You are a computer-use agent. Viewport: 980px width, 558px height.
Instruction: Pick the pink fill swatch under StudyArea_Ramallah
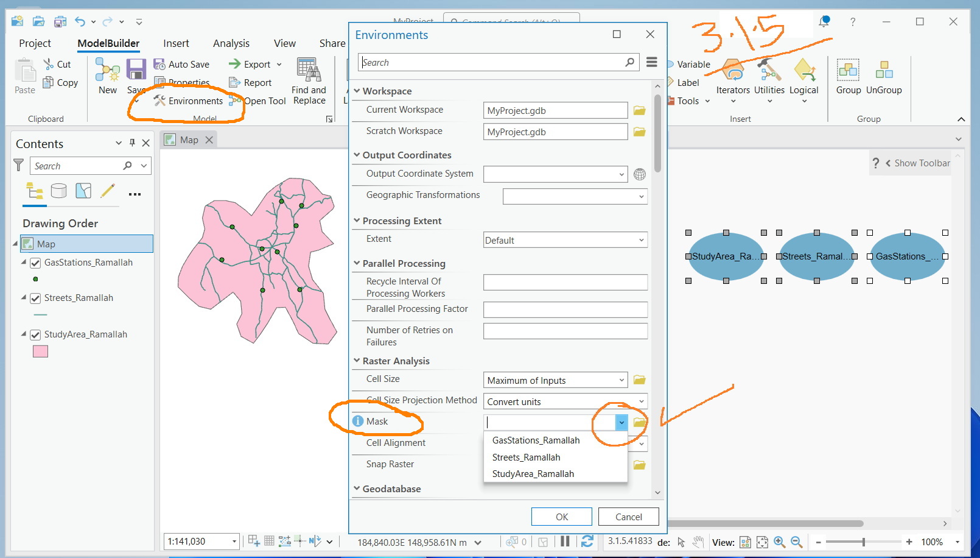(40, 351)
